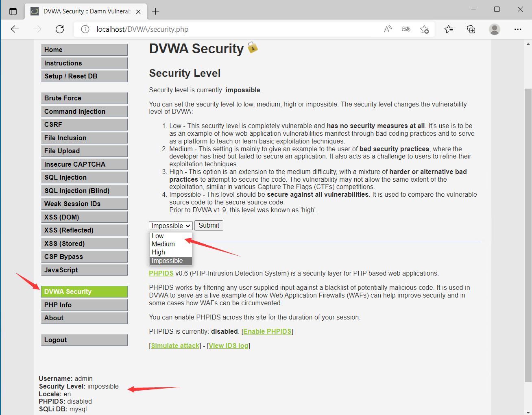
Task: Select the DVWA Security browser tab
Action: click(86, 11)
